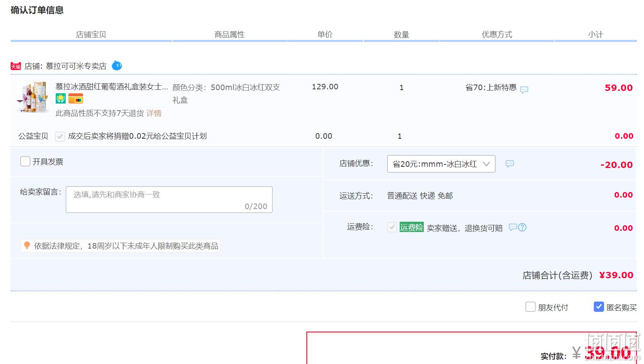Click the credit card payment badge icon
Image resolution: width=644 pixels, height=364 pixels.
point(76,98)
